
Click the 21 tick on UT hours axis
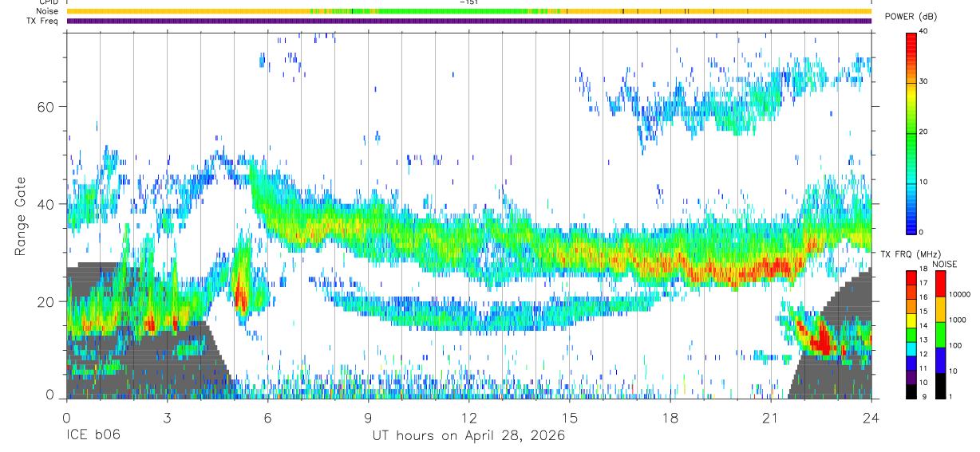point(771,417)
